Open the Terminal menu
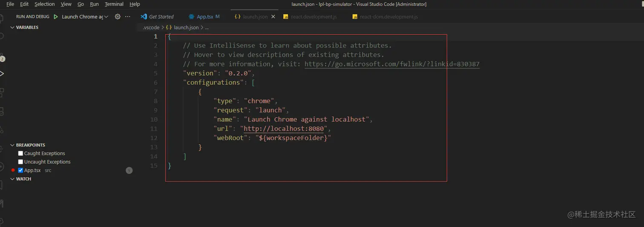This screenshot has height=227, width=644. coord(114,4)
